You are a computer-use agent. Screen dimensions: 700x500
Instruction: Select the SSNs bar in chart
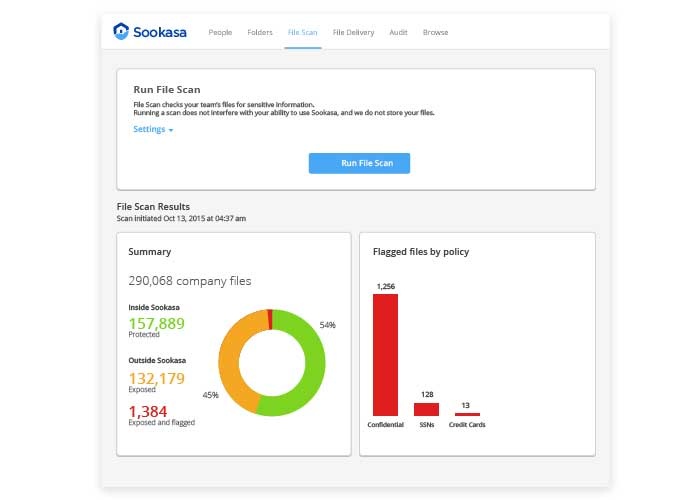(426, 409)
